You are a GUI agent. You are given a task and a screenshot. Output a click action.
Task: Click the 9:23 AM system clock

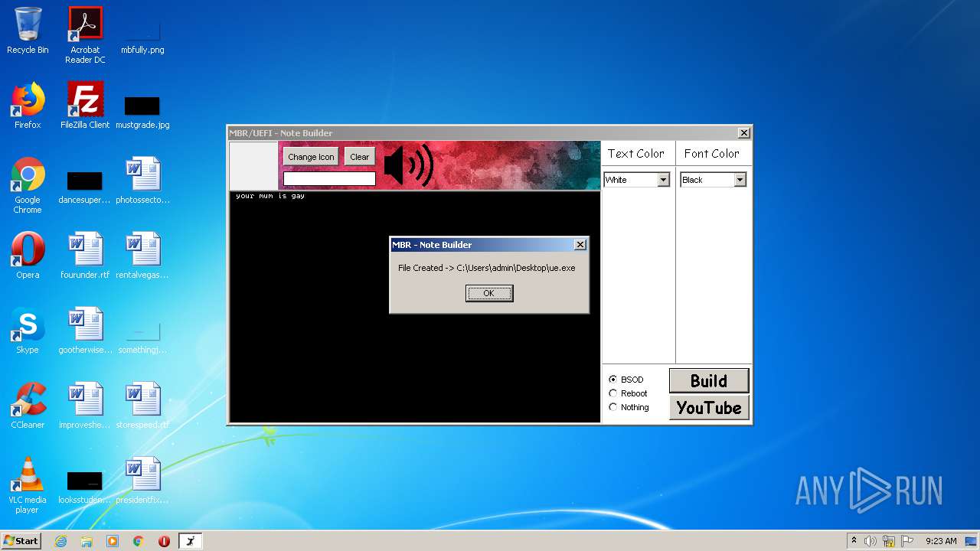[941, 541]
